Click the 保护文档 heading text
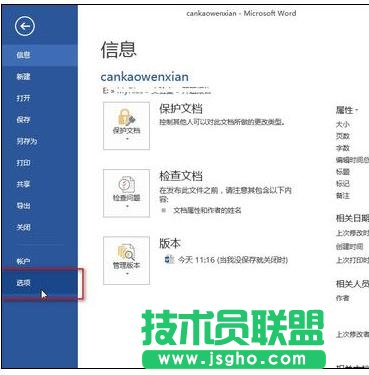Image resolution: width=369 pixels, height=375 pixels. (181, 108)
